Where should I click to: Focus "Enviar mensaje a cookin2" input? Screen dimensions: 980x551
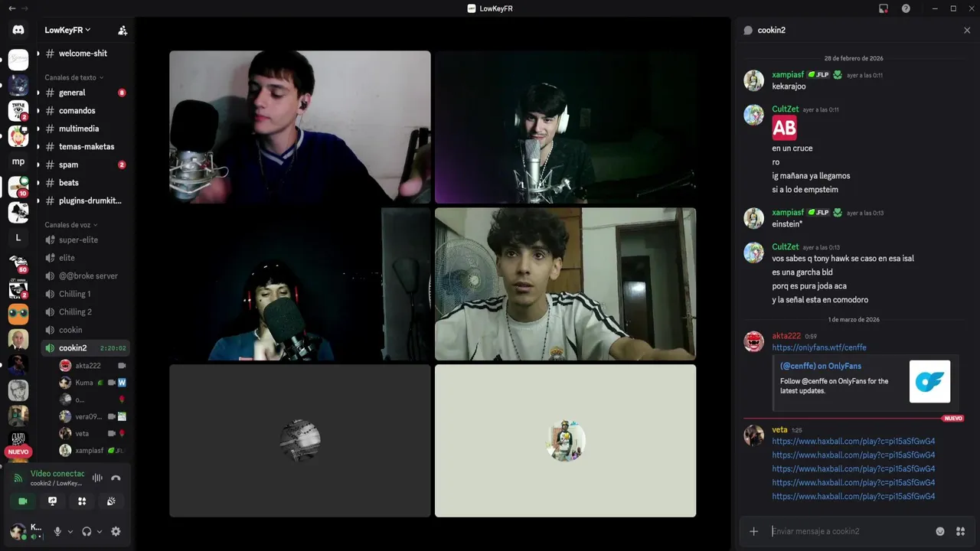coord(850,531)
